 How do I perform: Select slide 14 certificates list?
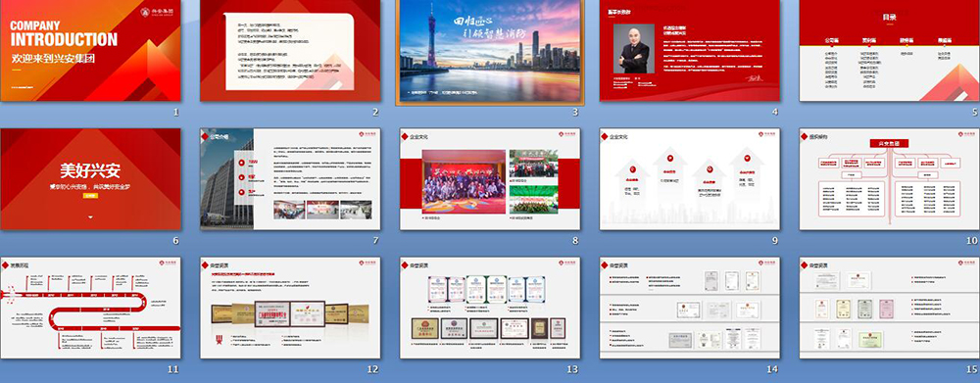[x=689, y=308]
